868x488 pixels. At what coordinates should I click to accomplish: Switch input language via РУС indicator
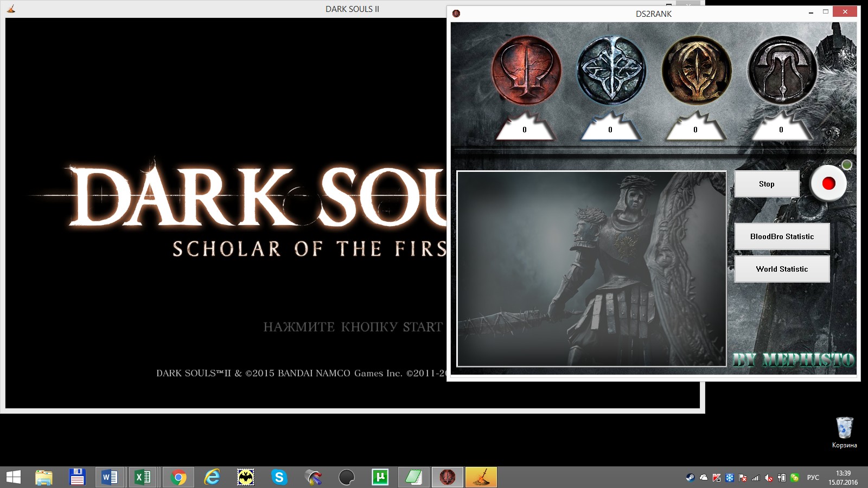813,478
